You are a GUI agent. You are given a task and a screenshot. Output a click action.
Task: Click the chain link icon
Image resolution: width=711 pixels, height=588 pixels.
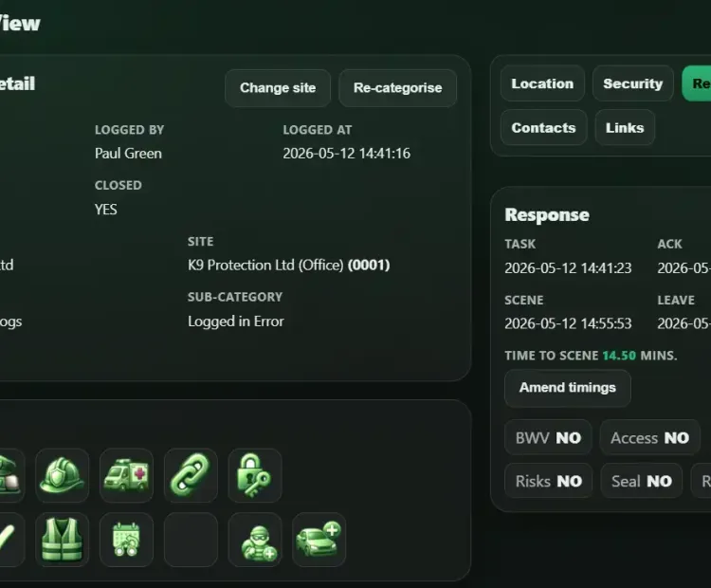click(191, 475)
